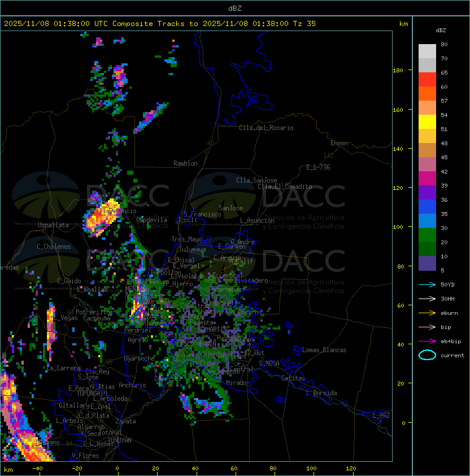Click the 'Catitas' map label
Viewport: 470px width, 476px height.
(293, 378)
